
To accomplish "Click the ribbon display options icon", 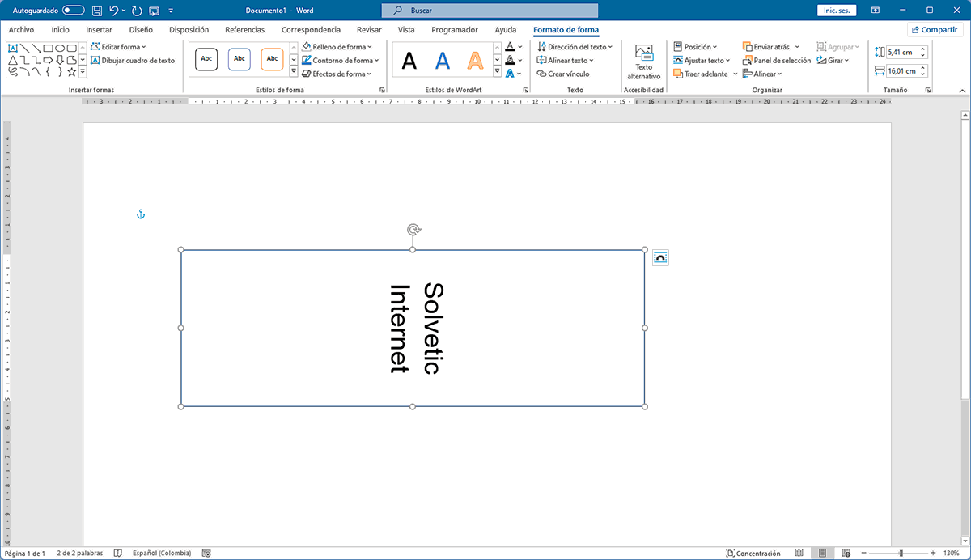I will (x=876, y=11).
